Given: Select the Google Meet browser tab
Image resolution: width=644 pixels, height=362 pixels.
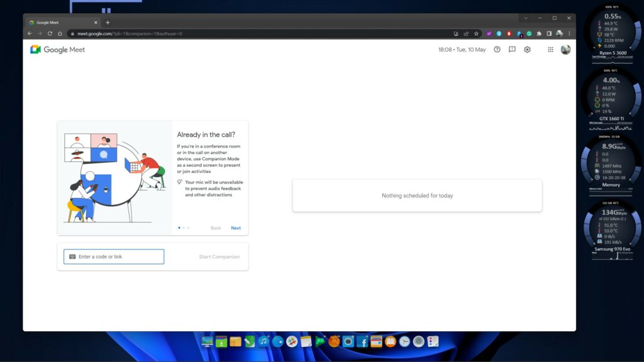Looking at the screenshot, I should [60, 22].
